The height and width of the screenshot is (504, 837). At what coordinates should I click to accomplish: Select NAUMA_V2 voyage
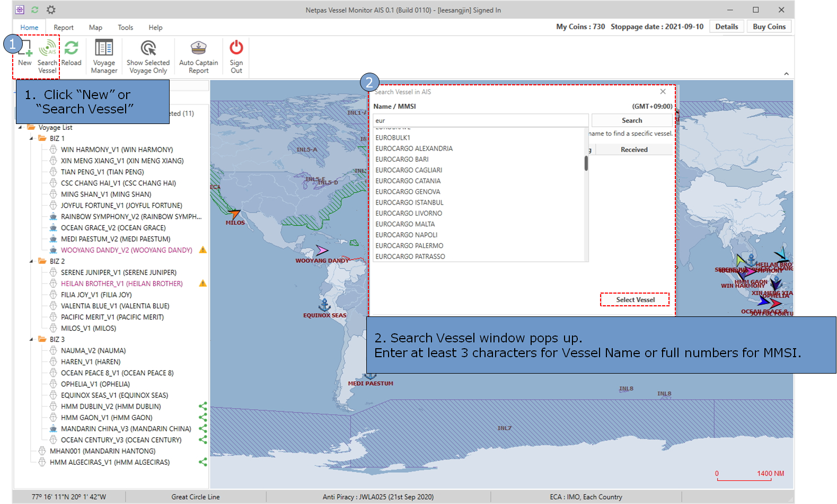pos(93,350)
